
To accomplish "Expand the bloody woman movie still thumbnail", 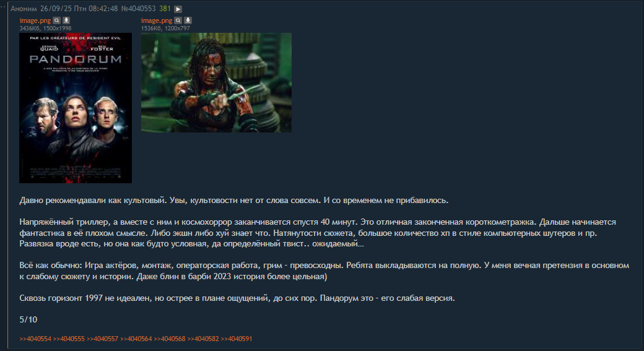I will [216, 82].
